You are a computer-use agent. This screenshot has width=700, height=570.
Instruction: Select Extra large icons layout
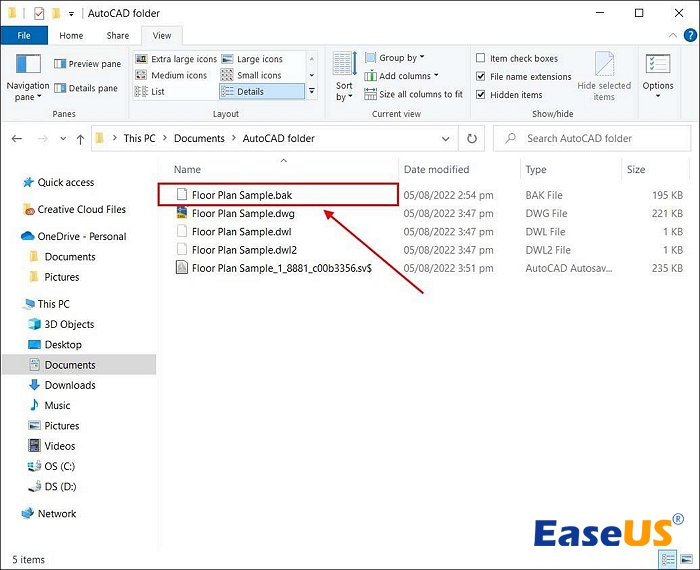176,59
